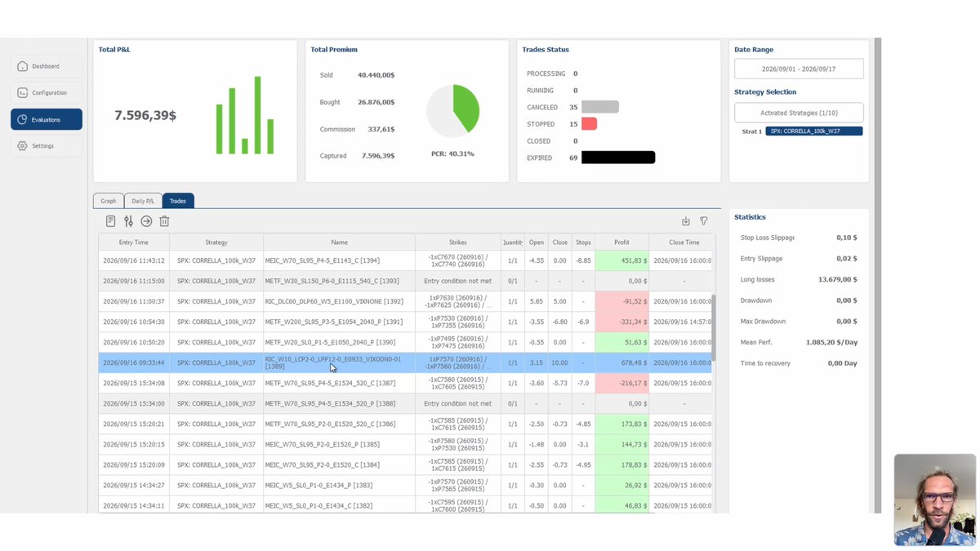This screenshot has height=551, width=980.
Task: Click the date range field 2026/09/01 - 2026/09/17
Action: pos(799,69)
